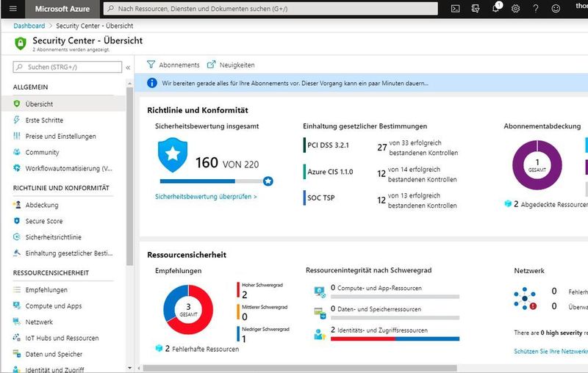Click the sidebar scrollbar down arrow
The width and height of the screenshot is (588, 373).
[x=130, y=368]
